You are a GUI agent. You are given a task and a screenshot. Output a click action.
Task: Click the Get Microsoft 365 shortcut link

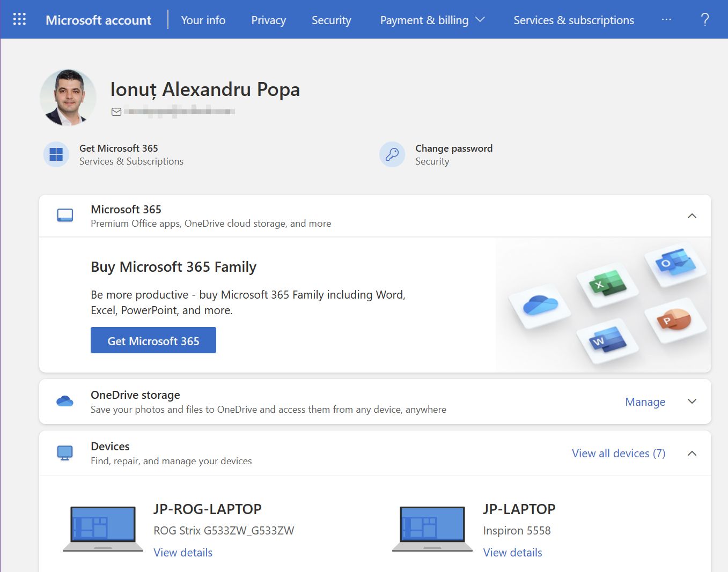(119, 148)
